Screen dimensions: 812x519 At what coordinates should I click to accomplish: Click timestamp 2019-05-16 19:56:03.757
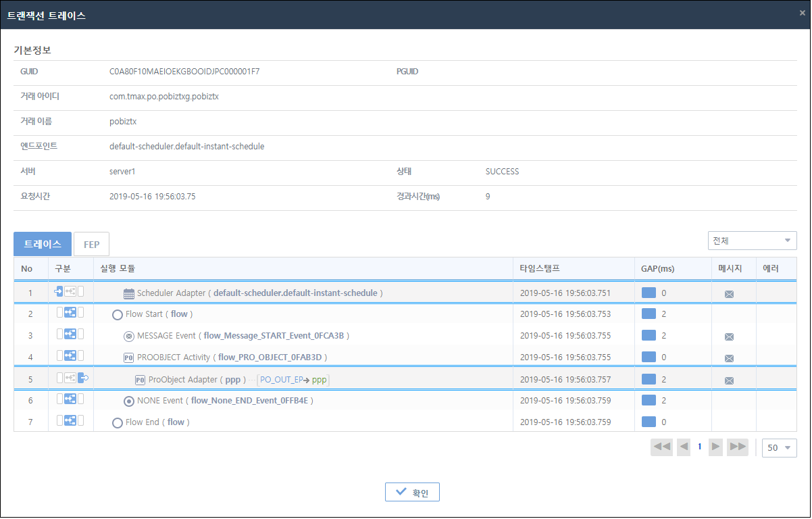(565, 380)
